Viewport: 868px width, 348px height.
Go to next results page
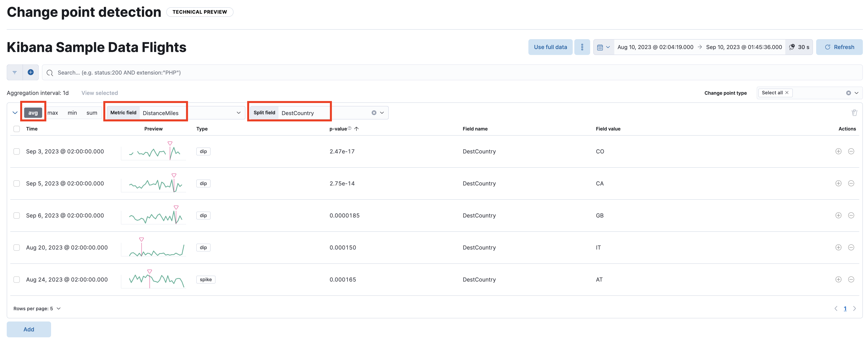tap(855, 309)
